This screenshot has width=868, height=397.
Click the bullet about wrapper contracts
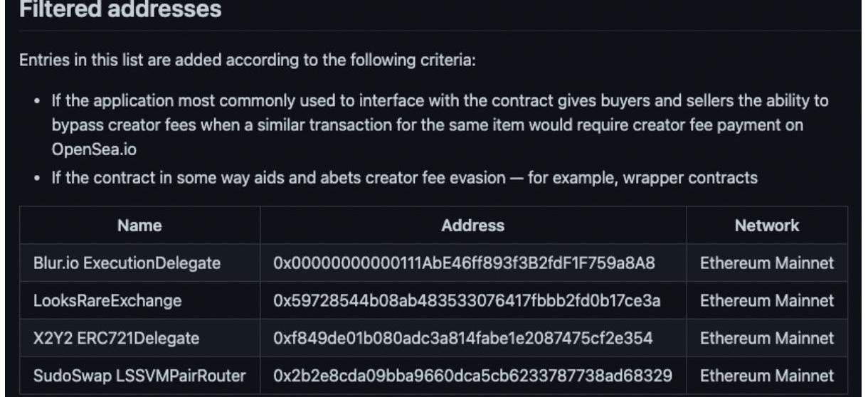click(404, 178)
